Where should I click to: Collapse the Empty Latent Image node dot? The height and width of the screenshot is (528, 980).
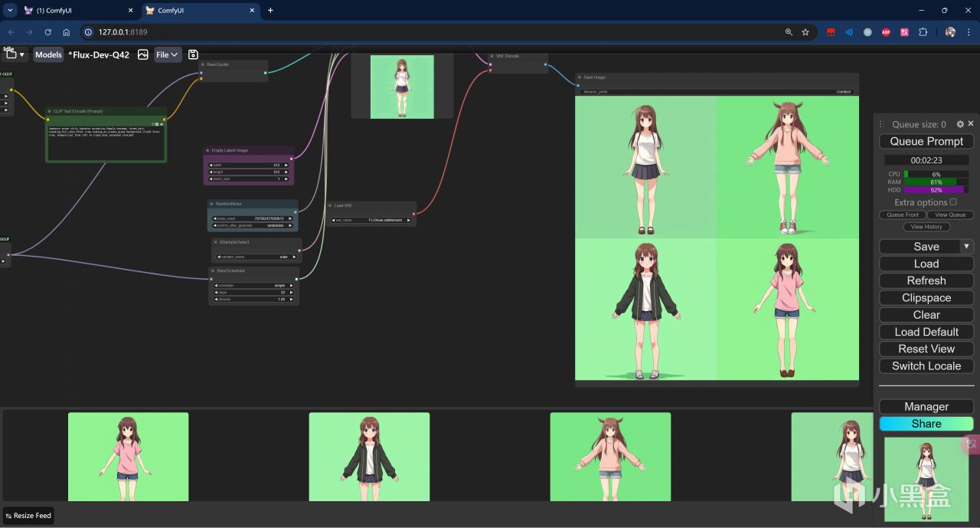[x=207, y=150]
